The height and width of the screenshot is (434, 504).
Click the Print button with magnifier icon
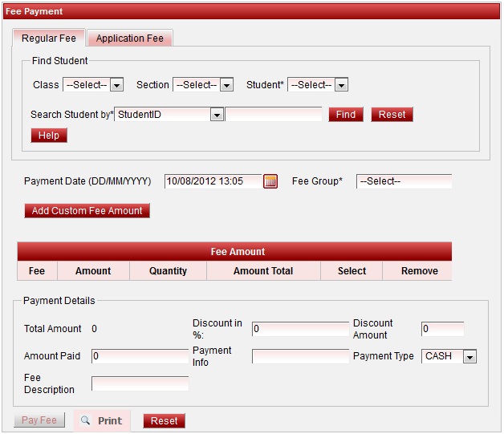pos(102,420)
